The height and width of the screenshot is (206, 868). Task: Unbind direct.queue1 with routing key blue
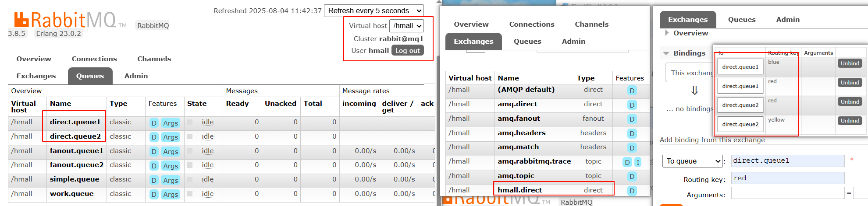click(x=850, y=63)
